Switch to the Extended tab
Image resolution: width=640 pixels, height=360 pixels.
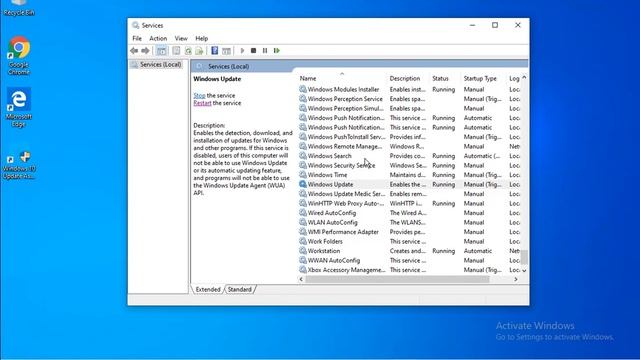(208, 289)
